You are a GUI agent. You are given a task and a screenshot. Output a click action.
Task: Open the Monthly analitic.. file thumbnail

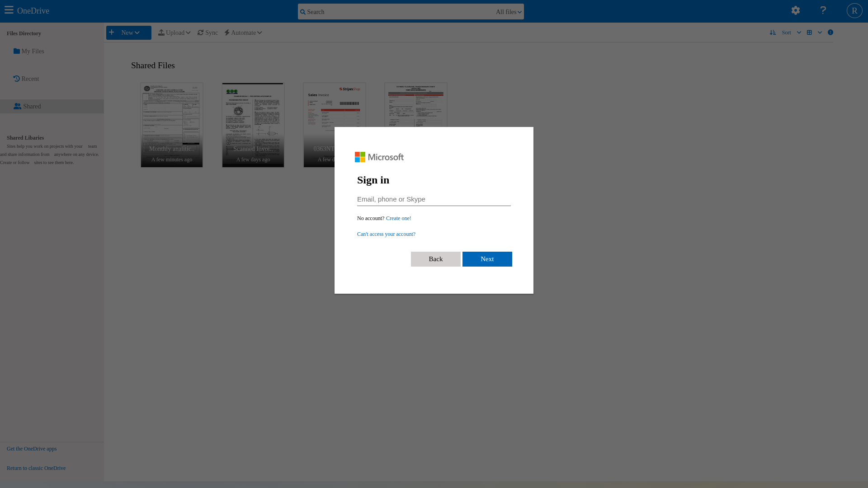(172, 125)
